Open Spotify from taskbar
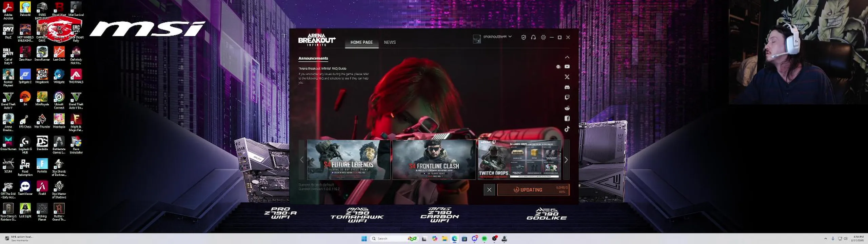This screenshot has width=868, height=244. [485, 239]
